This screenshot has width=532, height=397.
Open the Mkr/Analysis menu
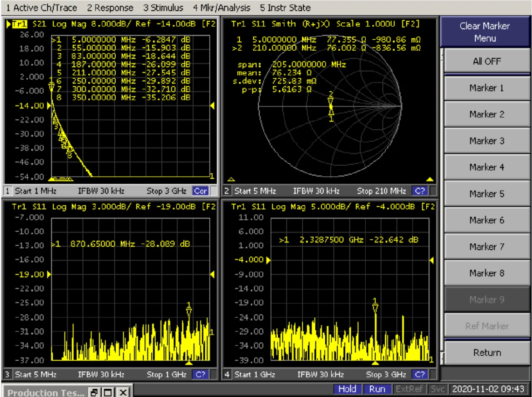click(221, 7)
